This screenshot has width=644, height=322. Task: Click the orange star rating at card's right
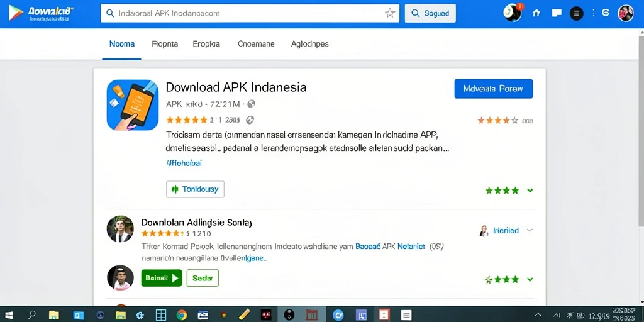point(498,121)
